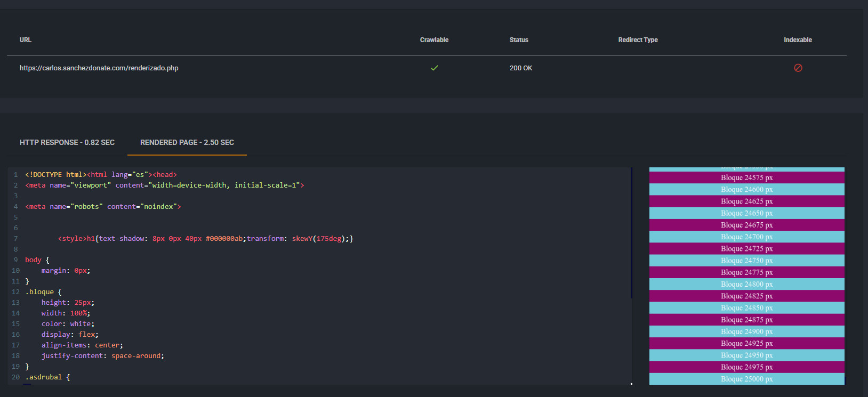Click the meta viewport line in code
Image resolution: width=868 pixels, height=397 pixels.
164,185
